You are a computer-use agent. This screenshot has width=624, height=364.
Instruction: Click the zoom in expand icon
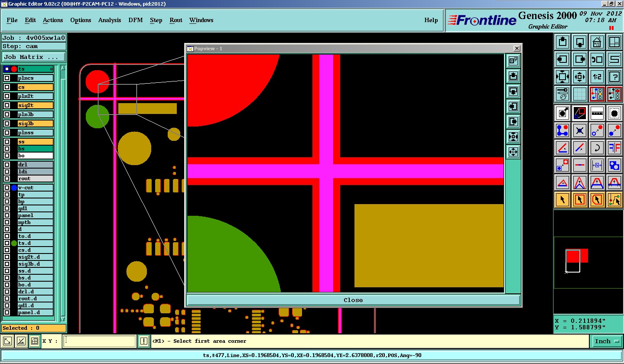point(562,77)
